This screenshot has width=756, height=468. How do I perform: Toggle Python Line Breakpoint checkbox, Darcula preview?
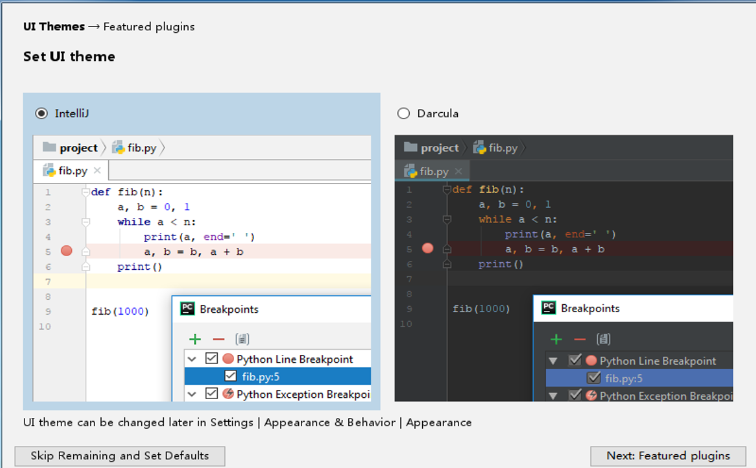[575, 360]
